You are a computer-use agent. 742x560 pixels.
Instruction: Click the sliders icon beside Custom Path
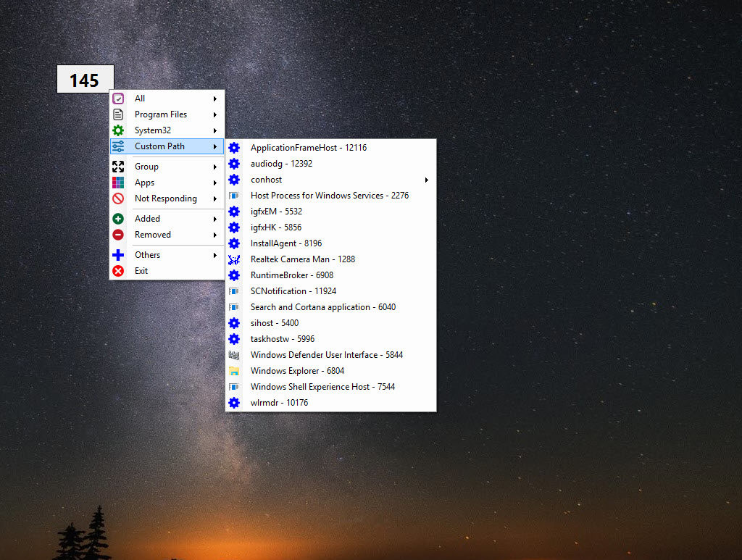tap(118, 146)
